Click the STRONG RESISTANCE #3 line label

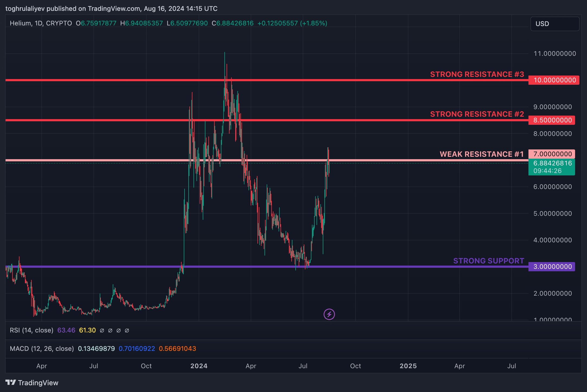[477, 74]
